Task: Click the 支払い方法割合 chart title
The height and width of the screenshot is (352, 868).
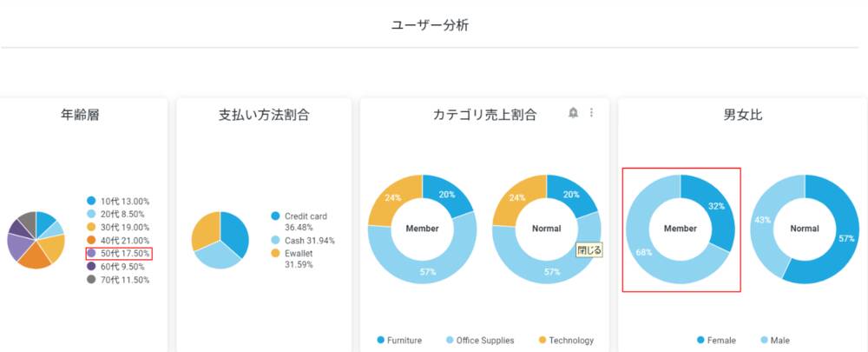Action: [264, 114]
